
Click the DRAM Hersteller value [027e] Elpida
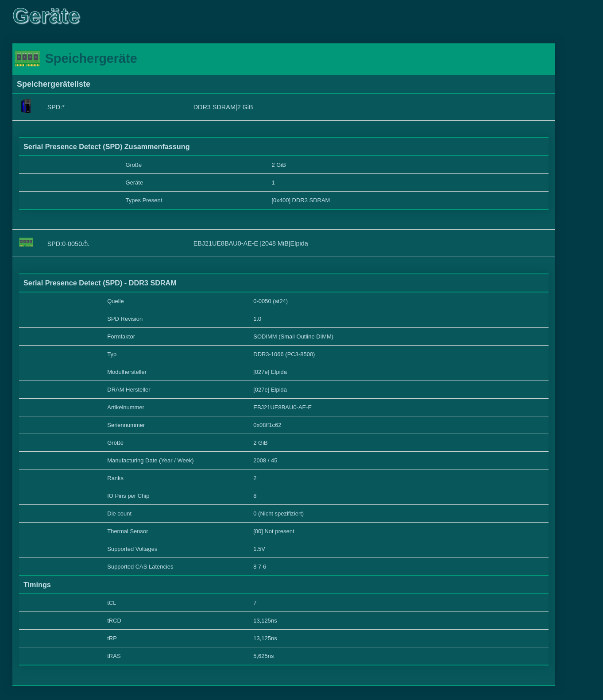tap(270, 390)
